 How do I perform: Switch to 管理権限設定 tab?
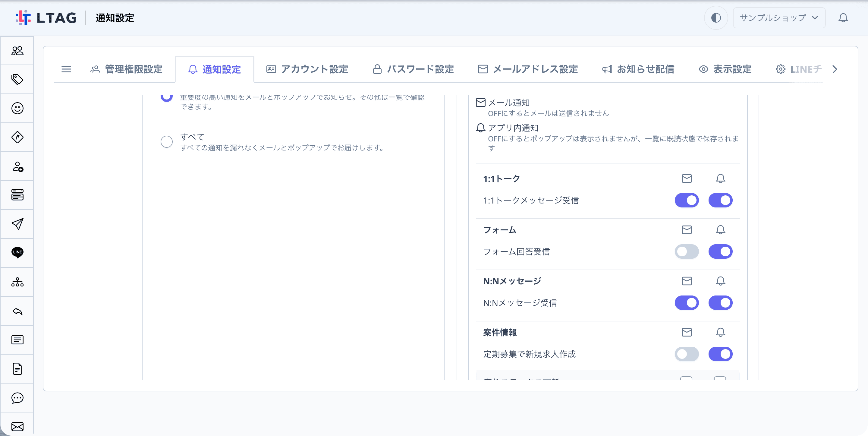pos(126,69)
